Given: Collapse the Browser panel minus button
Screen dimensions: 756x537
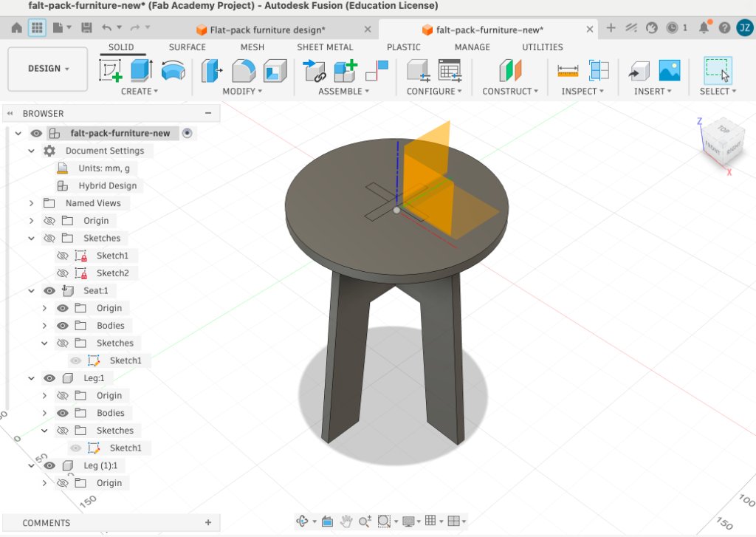Looking at the screenshot, I should pos(208,113).
